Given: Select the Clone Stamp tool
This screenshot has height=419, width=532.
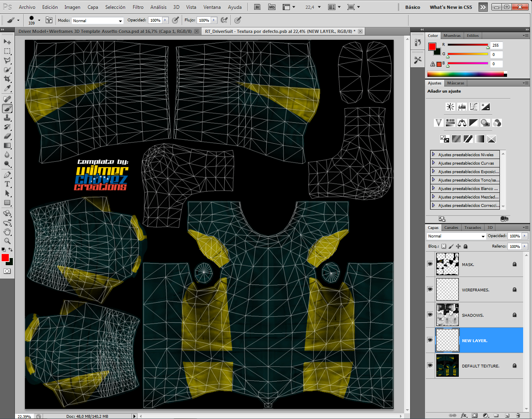Looking at the screenshot, I should [7, 118].
